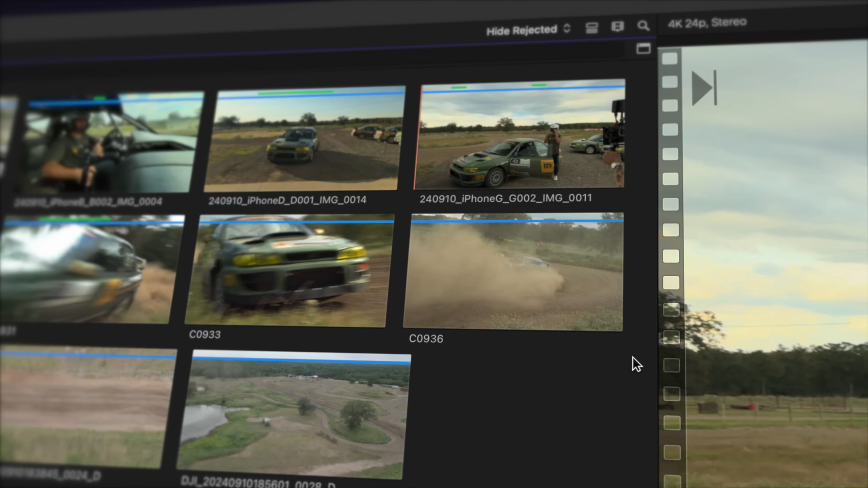The width and height of the screenshot is (868, 488).
Task: Click the C0936 clip name label
Action: coord(426,338)
